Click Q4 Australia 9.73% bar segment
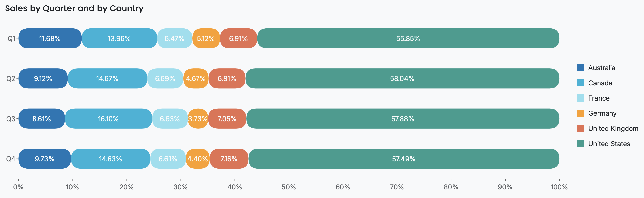The width and height of the screenshot is (644, 198). (x=45, y=159)
